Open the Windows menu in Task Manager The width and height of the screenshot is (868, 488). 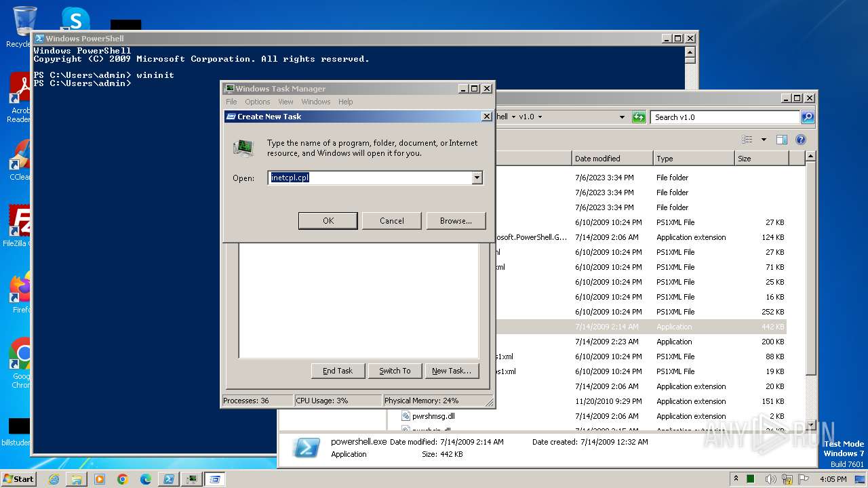pyautogui.click(x=316, y=102)
